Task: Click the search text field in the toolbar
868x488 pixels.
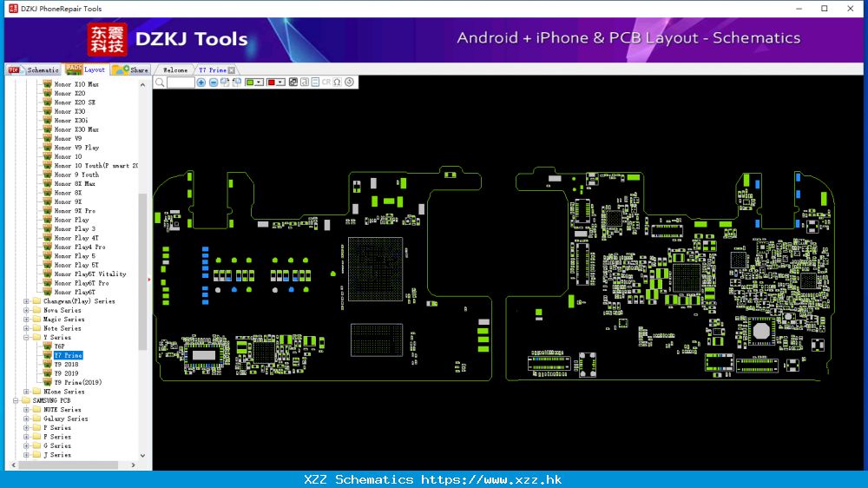Action: (x=181, y=82)
